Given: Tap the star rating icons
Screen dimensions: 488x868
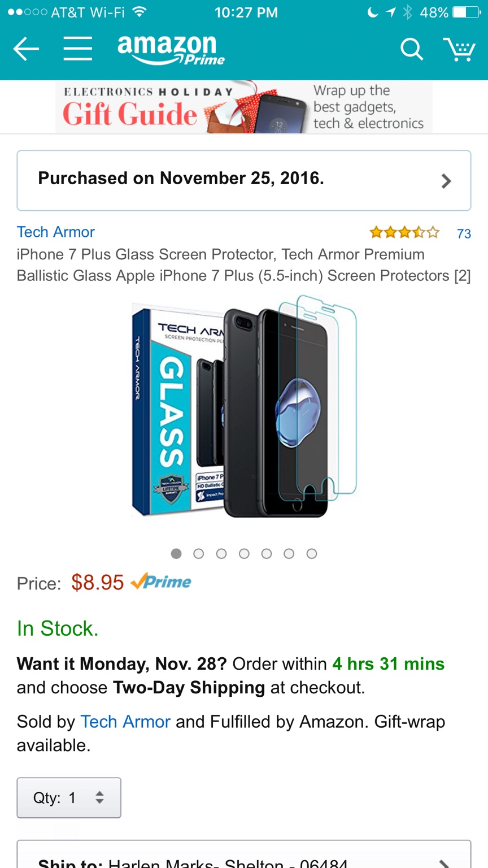Looking at the screenshot, I should 404,232.
